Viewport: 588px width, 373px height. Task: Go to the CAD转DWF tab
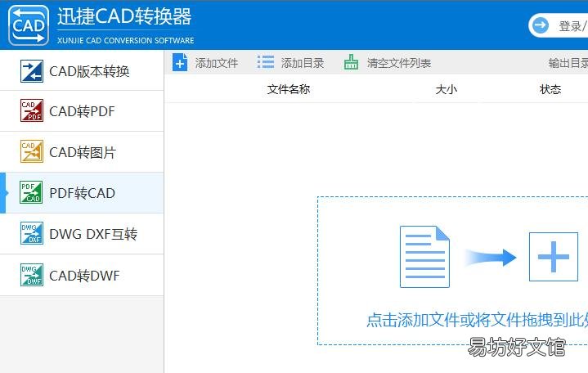[82, 275]
